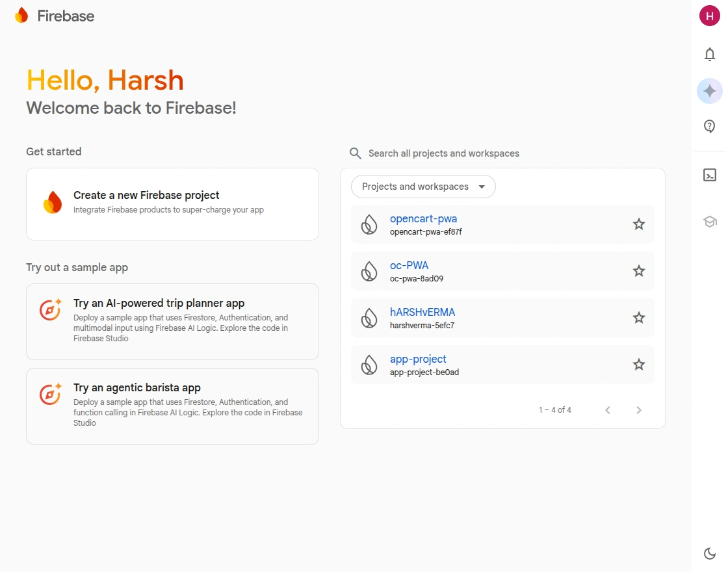
Task: Click the app-project project icon
Action: [369, 365]
